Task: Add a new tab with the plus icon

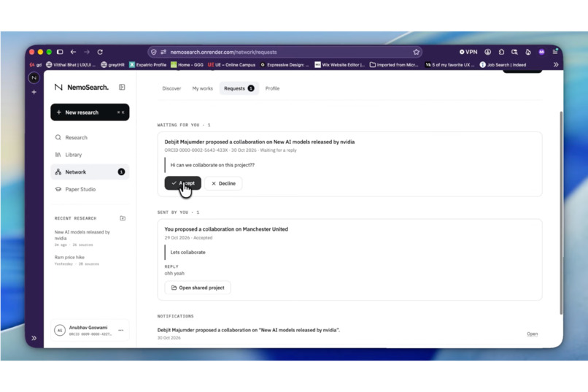Action: [x=34, y=92]
